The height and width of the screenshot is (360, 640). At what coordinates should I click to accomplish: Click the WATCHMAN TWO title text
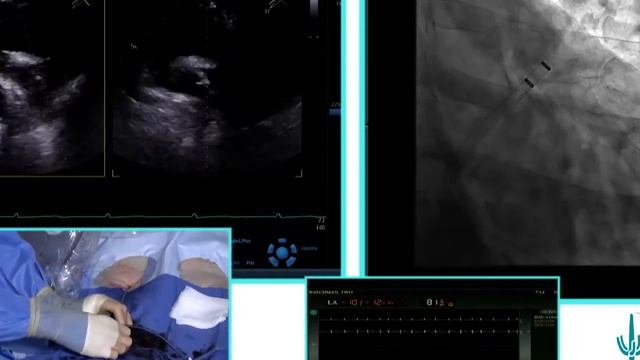click(331, 292)
